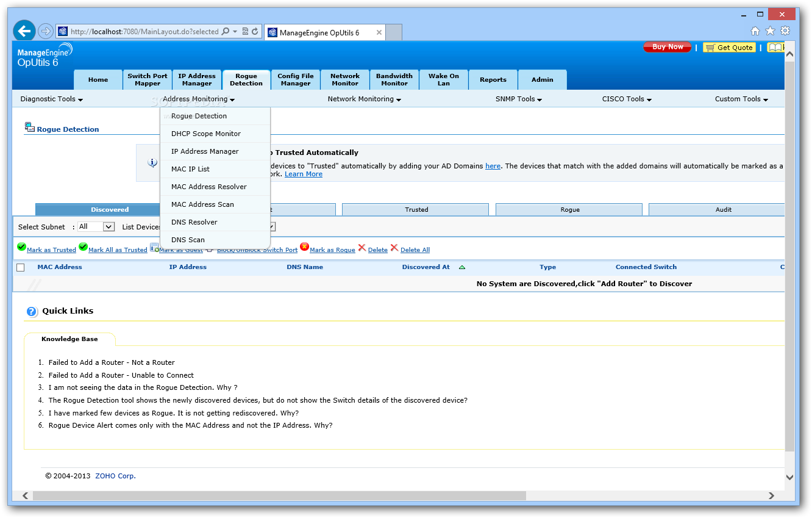Image resolution: width=812 pixels, height=518 pixels.
Task: Expand the Network Monitoring menu
Action: [364, 99]
